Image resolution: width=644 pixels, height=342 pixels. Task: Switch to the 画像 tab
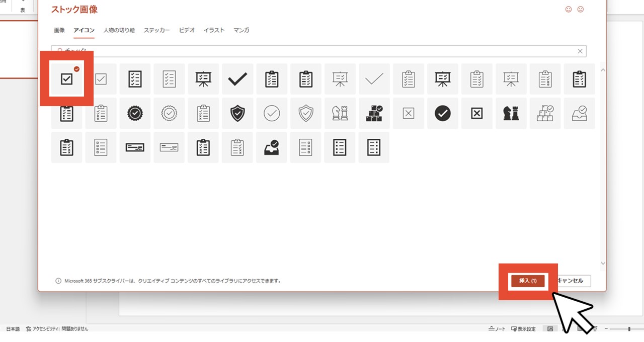pyautogui.click(x=59, y=30)
